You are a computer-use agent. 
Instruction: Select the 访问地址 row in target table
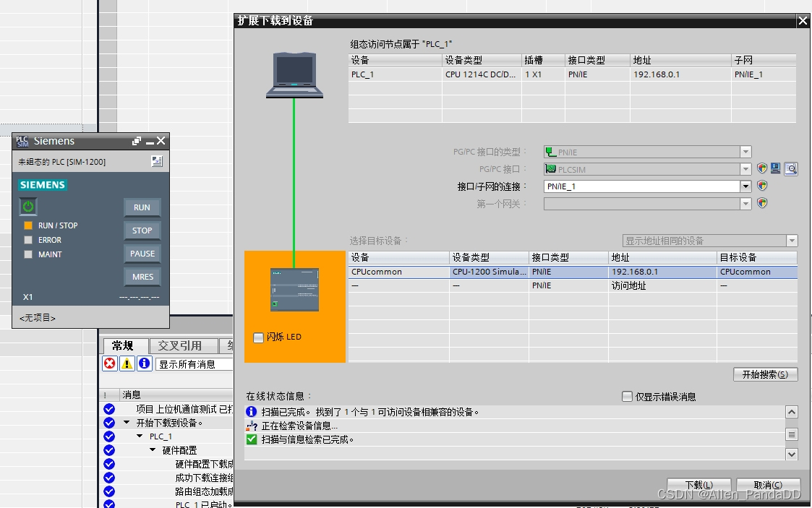573,285
